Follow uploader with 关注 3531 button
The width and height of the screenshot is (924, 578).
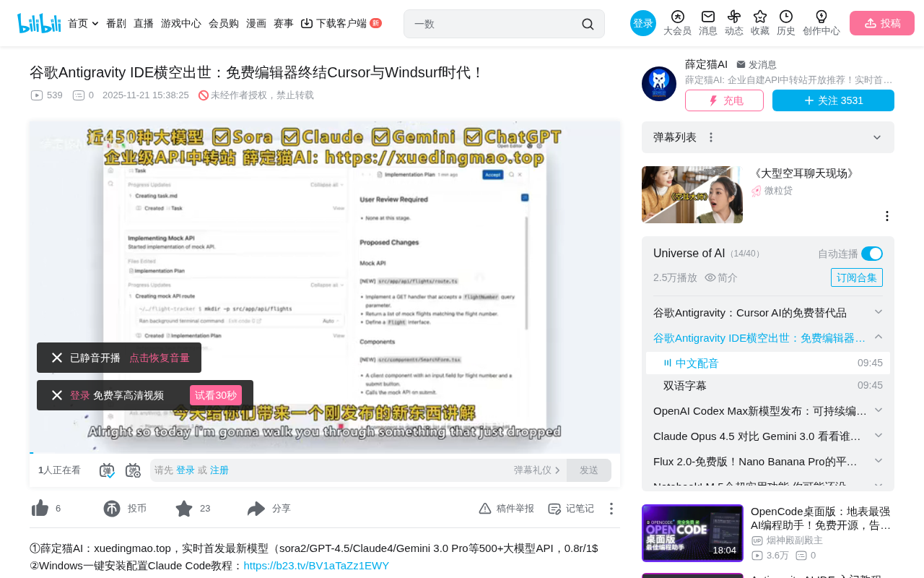(x=833, y=100)
